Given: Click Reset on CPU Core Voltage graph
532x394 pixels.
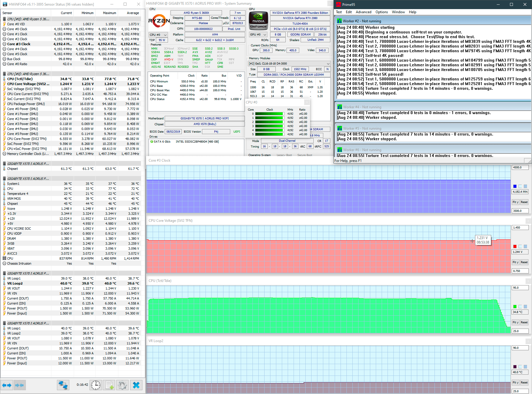Looking at the screenshot, I should [524, 262].
